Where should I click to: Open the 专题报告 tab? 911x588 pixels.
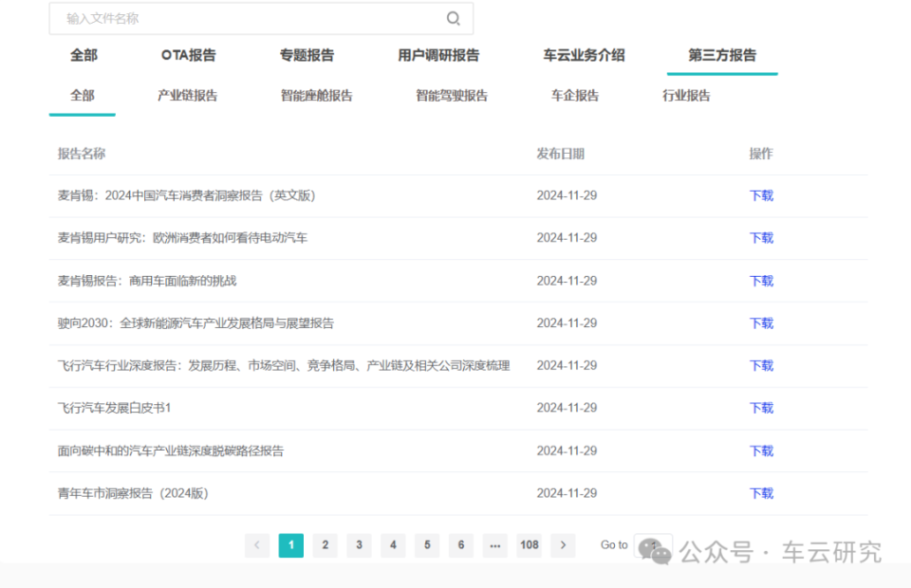[307, 55]
